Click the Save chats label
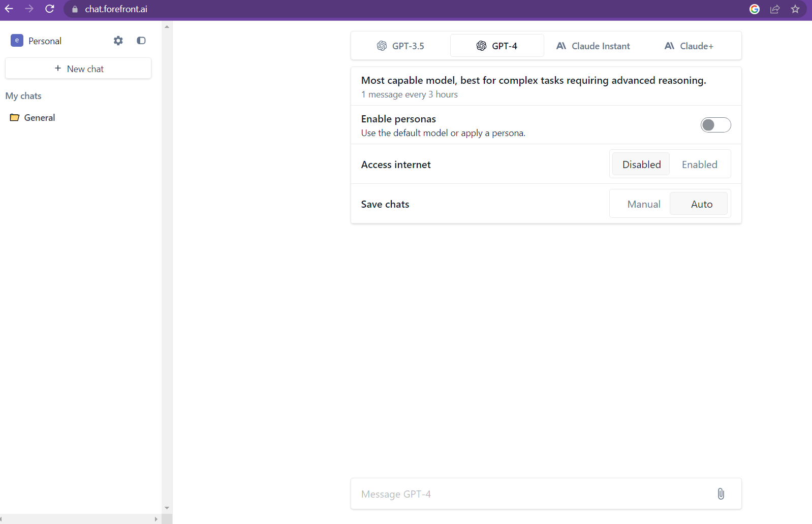This screenshot has height=524, width=812. click(385, 204)
